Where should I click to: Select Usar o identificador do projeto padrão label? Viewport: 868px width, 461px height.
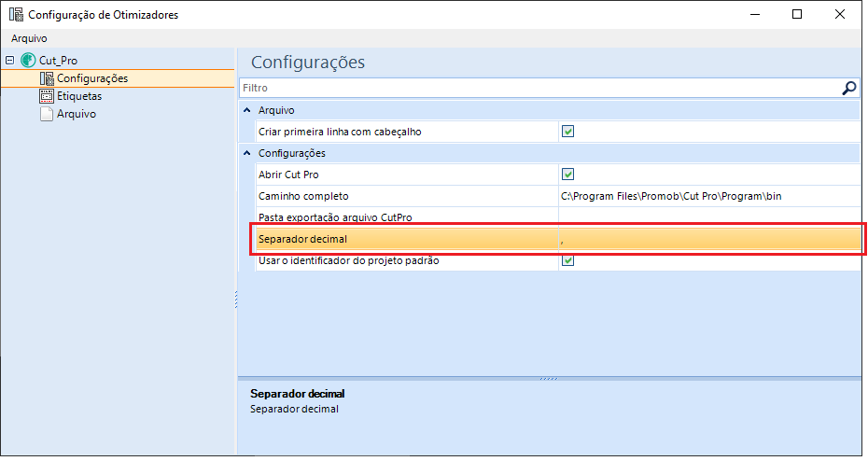[x=349, y=260]
